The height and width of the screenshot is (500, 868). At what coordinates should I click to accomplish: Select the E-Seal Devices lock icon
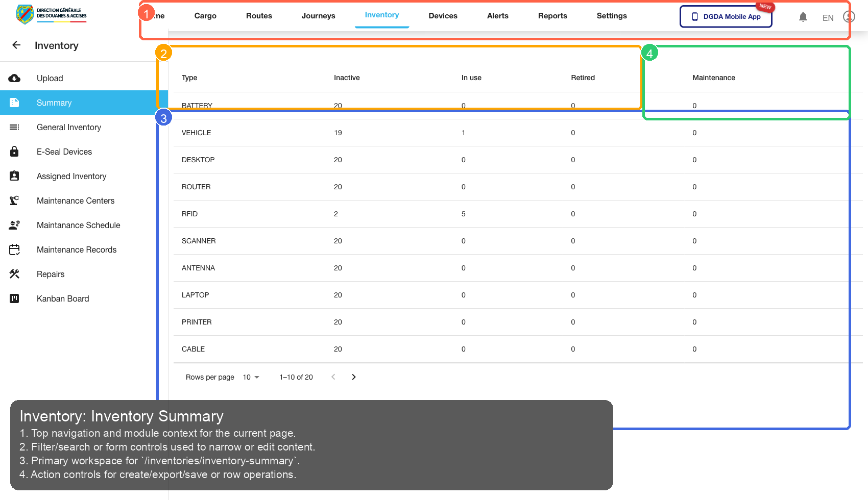(x=14, y=152)
